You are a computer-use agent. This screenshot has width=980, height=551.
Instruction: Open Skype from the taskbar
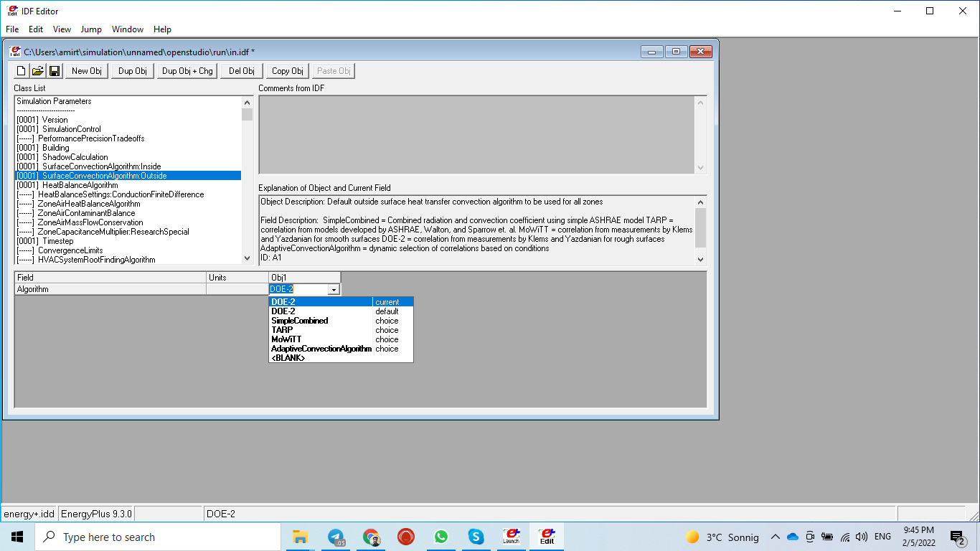tap(476, 537)
